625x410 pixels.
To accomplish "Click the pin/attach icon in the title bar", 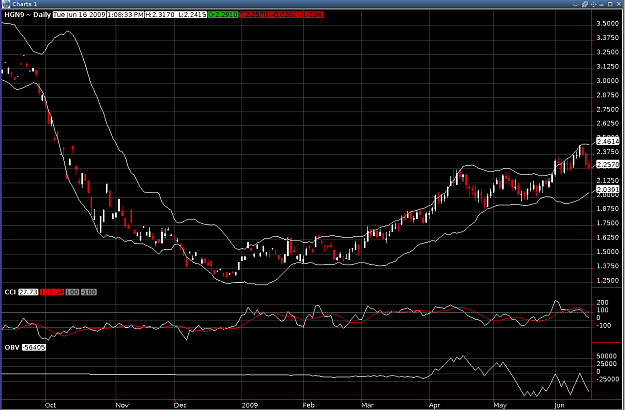I will click(585, 4).
